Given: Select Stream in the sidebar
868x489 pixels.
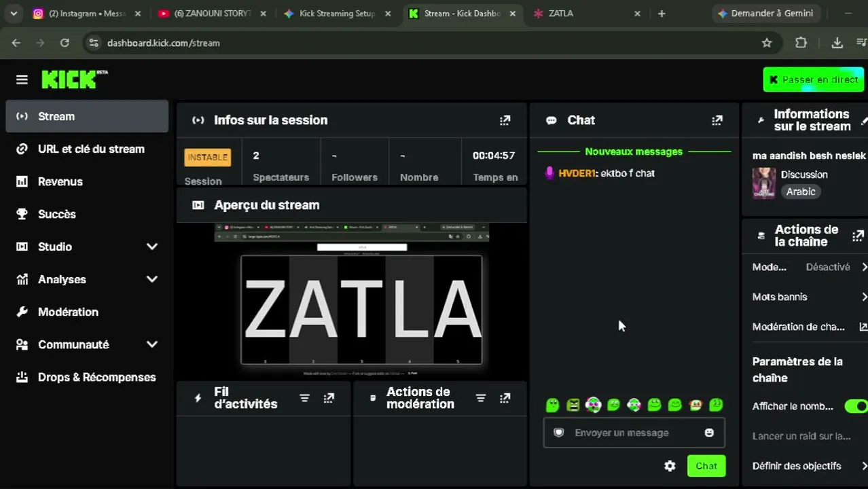Looking at the screenshot, I should tap(87, 116).
